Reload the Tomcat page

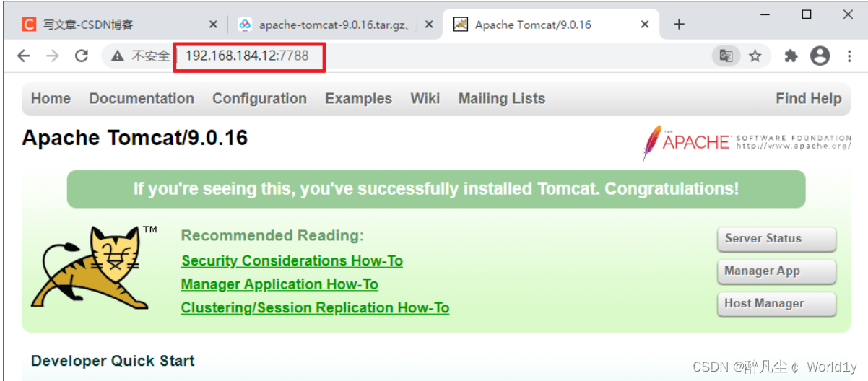82,56
